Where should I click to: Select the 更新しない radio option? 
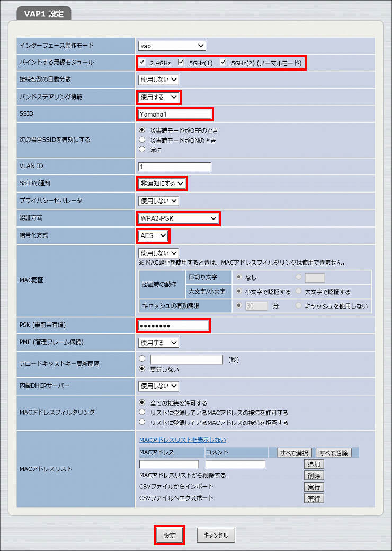(142, 369)
